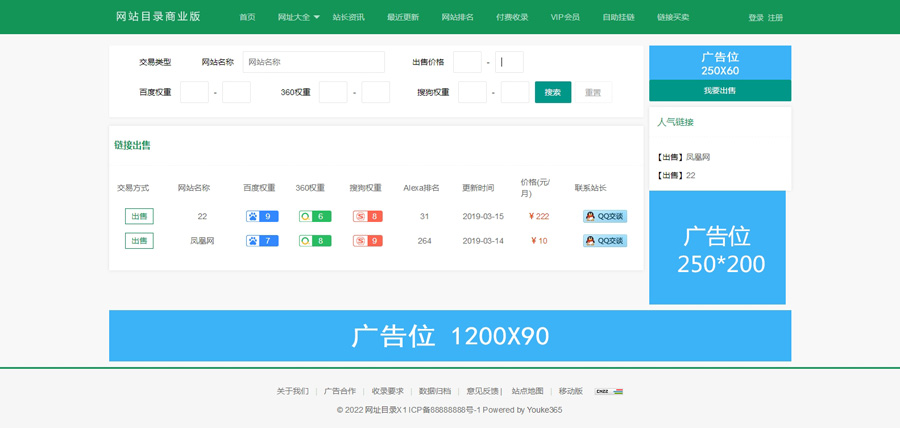Click the 重置 reset button
Screen dimensions: 900x428
click(593, 93)
